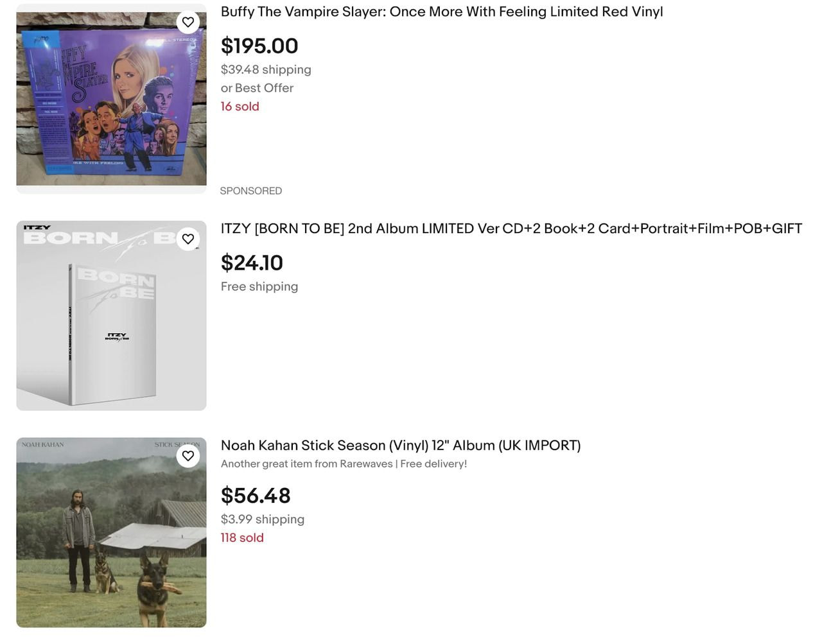This screenshot has height=644, width=822.
Task: Click the Free shipping label on ITZY listing
Action: 259,286
